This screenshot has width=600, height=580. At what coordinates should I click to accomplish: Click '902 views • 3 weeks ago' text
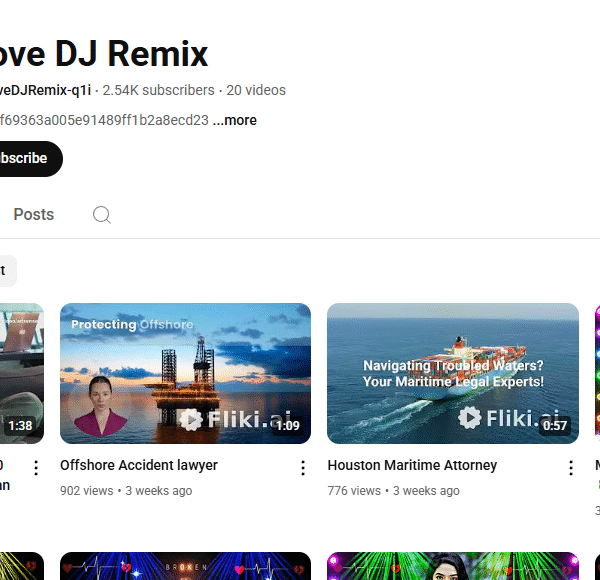tap(126, 490)
